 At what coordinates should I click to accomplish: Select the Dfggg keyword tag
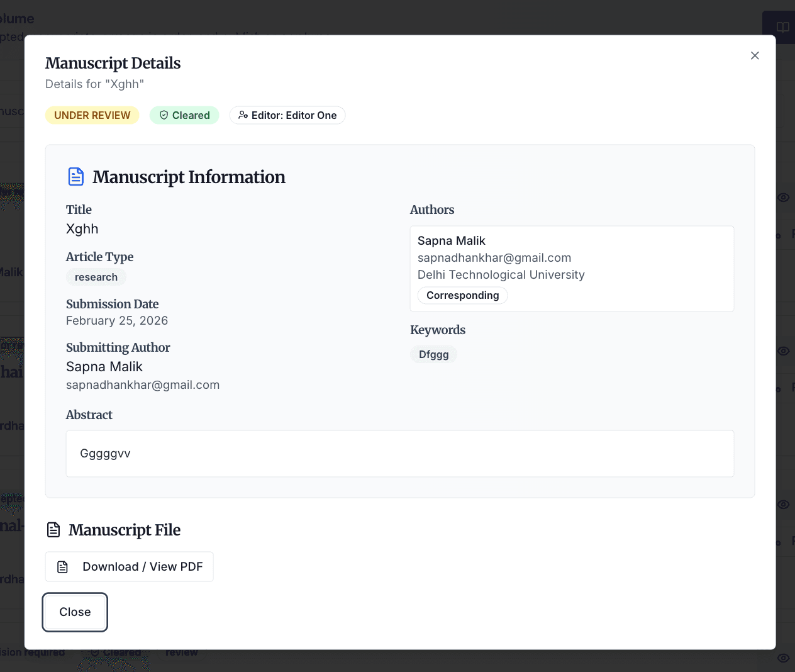coord(433,354)
